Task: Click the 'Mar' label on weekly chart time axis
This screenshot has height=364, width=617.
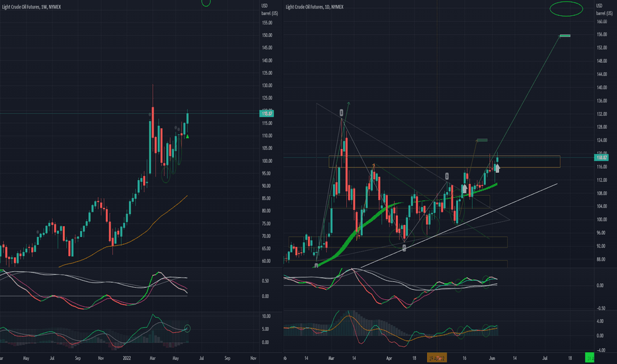Action: pyautogui.click(x=153, y=358)
